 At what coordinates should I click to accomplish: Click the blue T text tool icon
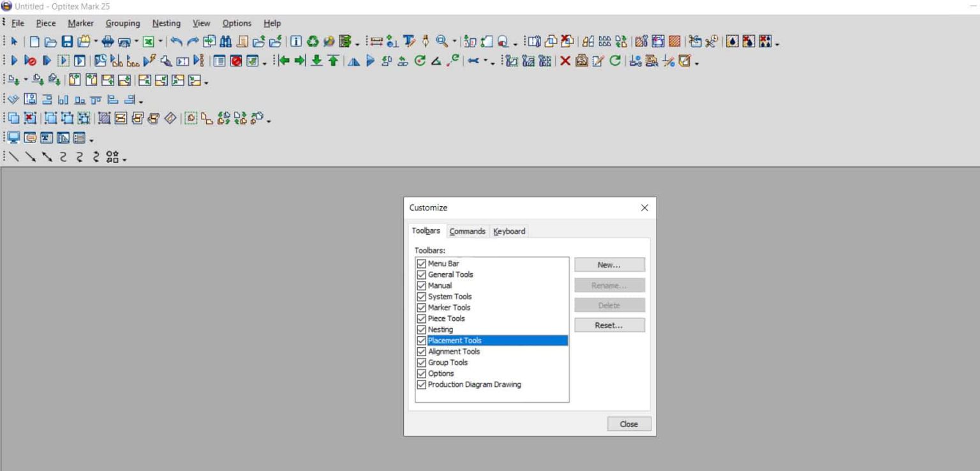pos(409,41)
